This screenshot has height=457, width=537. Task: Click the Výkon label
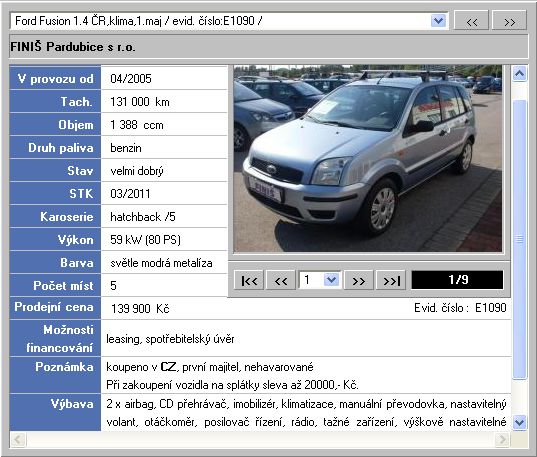pos(75,240)
